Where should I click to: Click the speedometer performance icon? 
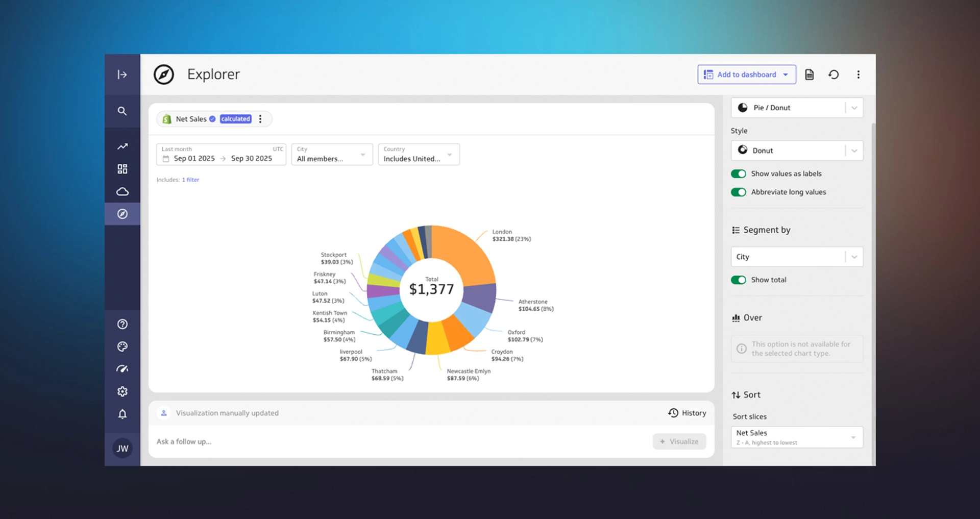pyautogui.click(x=122, y=368)
